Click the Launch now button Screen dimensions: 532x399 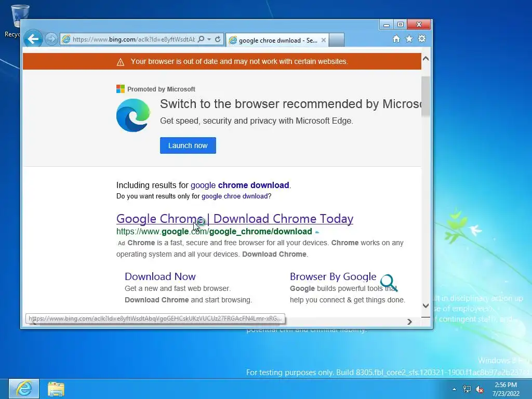point(188,145)
